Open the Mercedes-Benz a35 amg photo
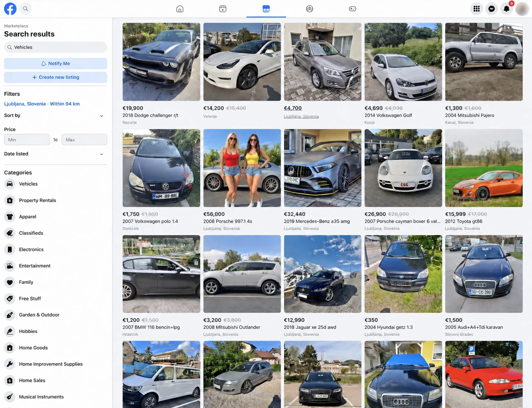This screenshot has height=408, width=532. [x=323, y=168]
